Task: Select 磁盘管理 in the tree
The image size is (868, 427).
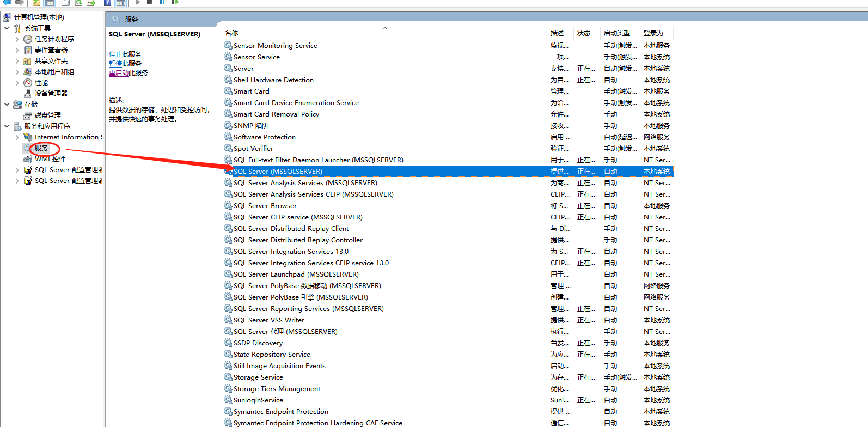Action: 48,115
